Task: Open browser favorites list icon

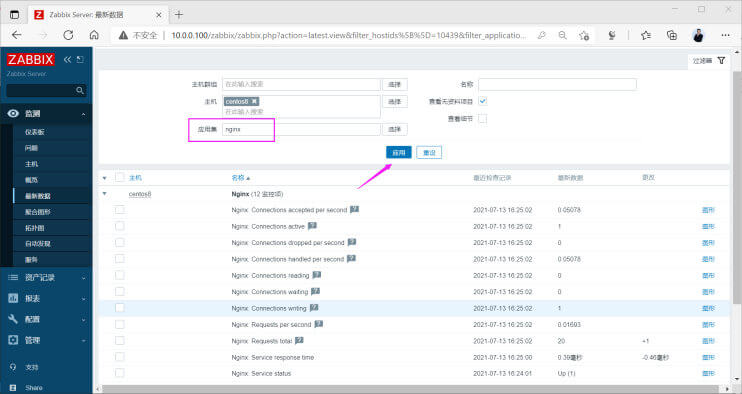Action: (x=645, y=35)
